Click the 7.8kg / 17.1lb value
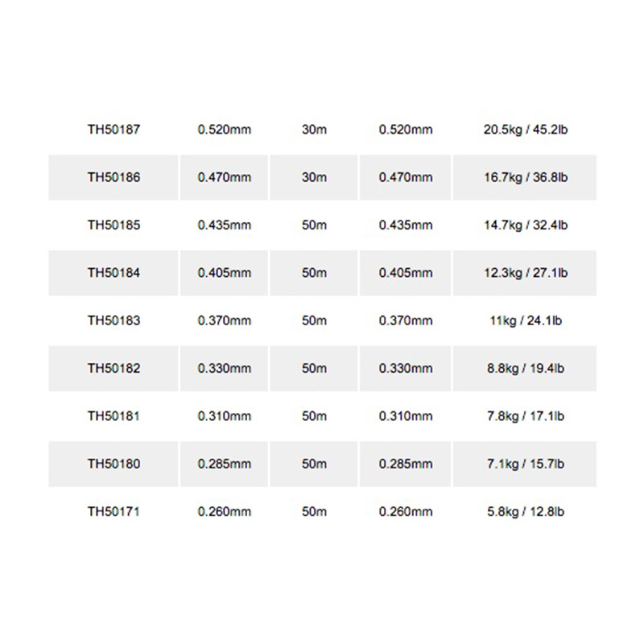Screen dimensions: 644x644 coord(526,416)
